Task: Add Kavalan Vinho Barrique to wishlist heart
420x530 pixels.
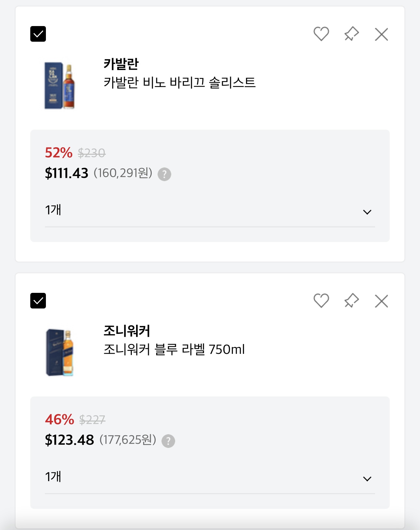Action: [x=321, y=34]
